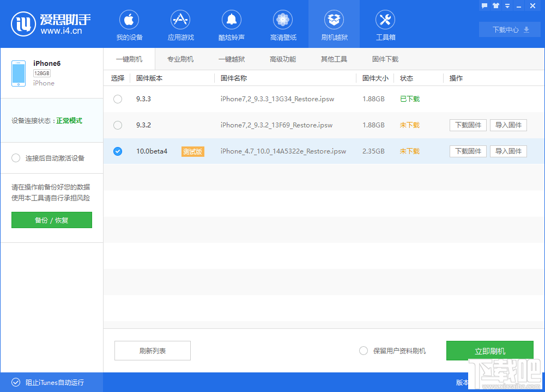This screenshot has height=392, width=545.
Task: Switch to 固件下载 tab
Action: click(385, 59)
